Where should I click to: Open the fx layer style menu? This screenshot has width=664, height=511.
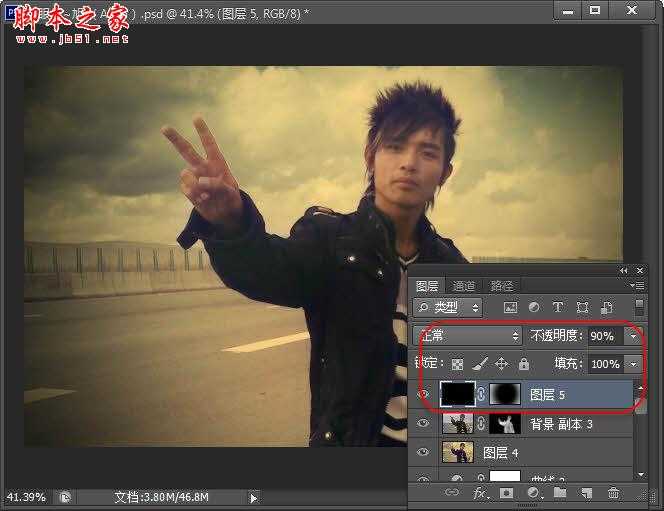pos(480,493)
